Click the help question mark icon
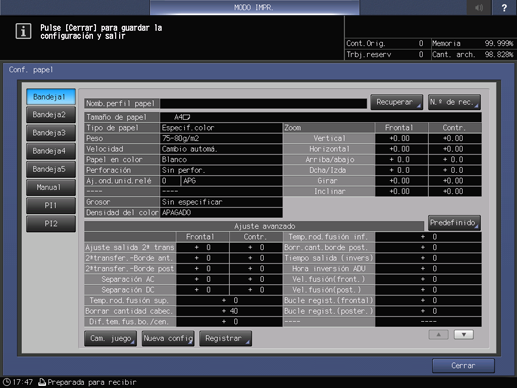The width and height of the screenshot is (517, 388). [504, 7]
